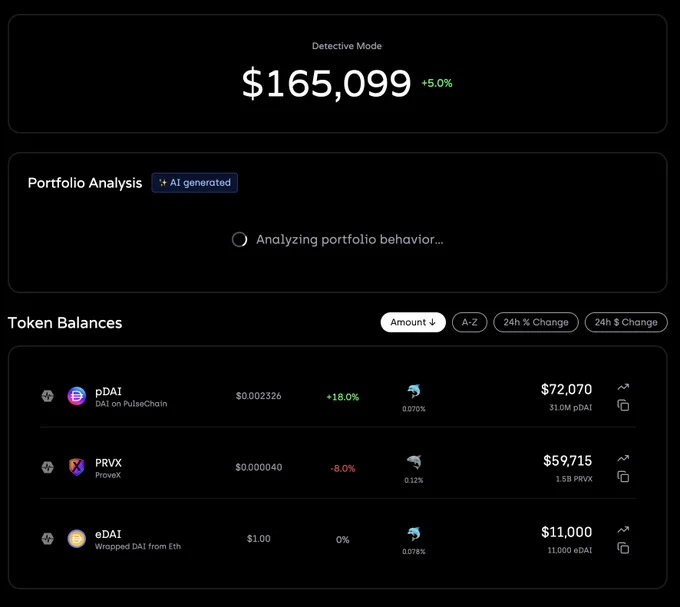Sort token balances A-Z
680x607 pixels.
[x=469, y=322]
